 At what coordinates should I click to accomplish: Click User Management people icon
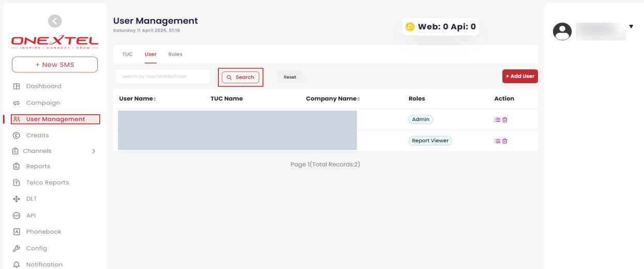click(17, 119)
